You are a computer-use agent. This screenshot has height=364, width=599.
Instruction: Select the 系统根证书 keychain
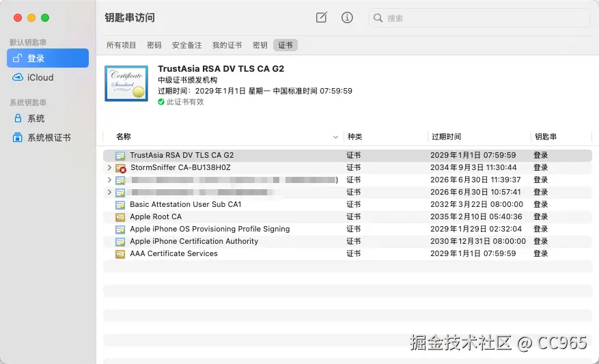[x=48, y=137]
